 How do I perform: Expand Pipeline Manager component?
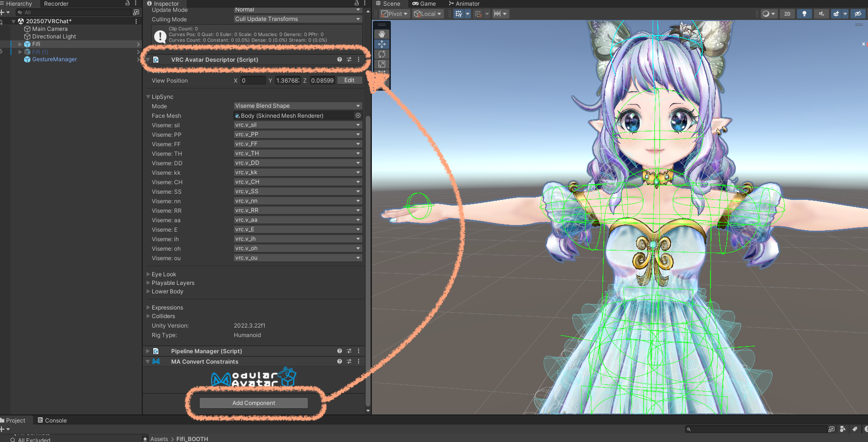pyautogui.click(x=148, y=351)
